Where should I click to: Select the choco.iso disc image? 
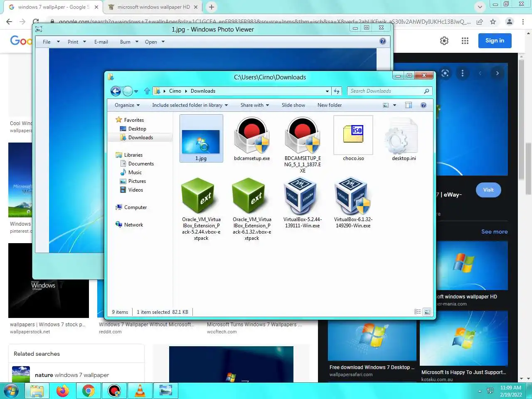[x=353, y=139]
